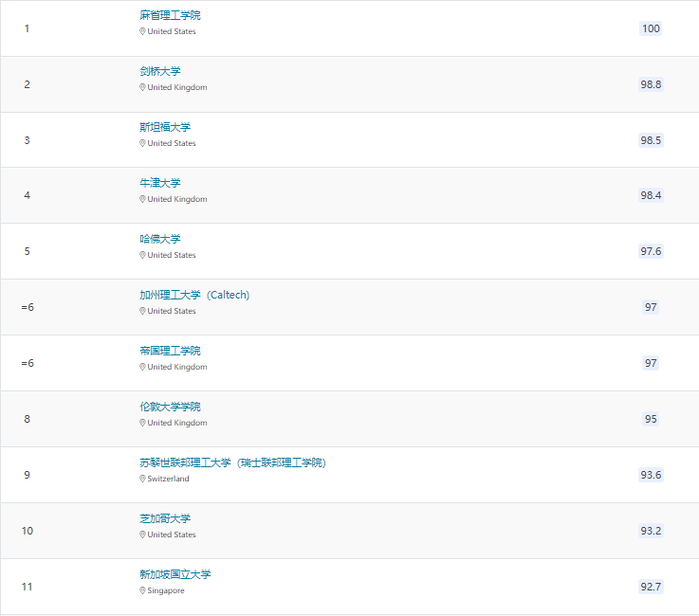Open the 苏黎世联邦理工大学 link
Screen dimensions: 699x616
point(232,462)
